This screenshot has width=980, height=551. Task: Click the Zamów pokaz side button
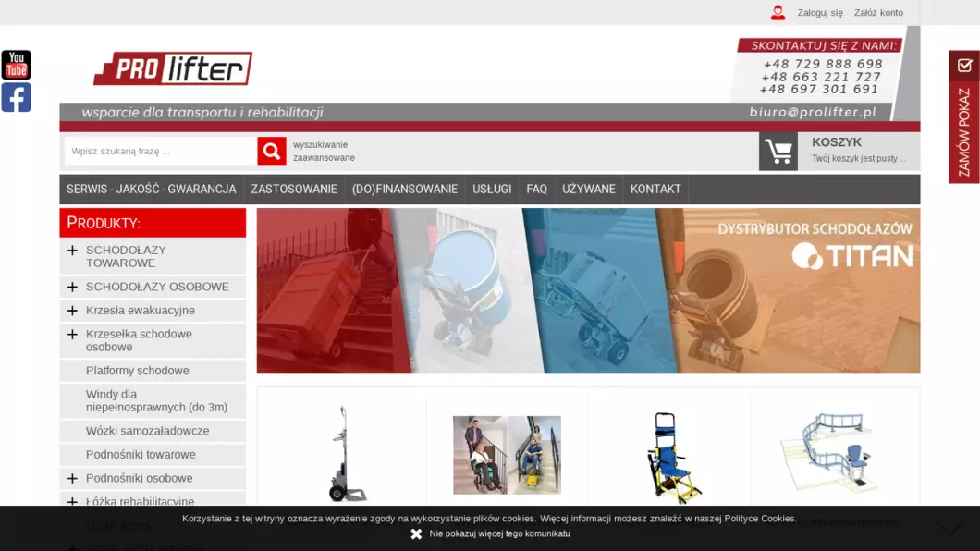click(964, 116)
